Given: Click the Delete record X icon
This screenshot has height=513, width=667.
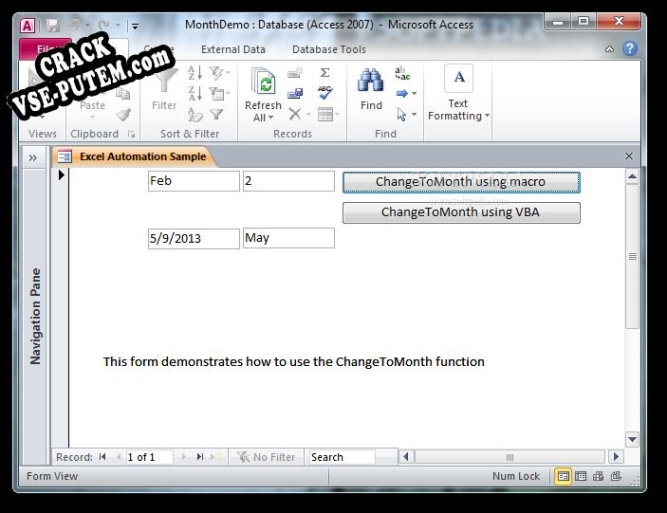Looking at the screenshot, I should tap(295, 114).
